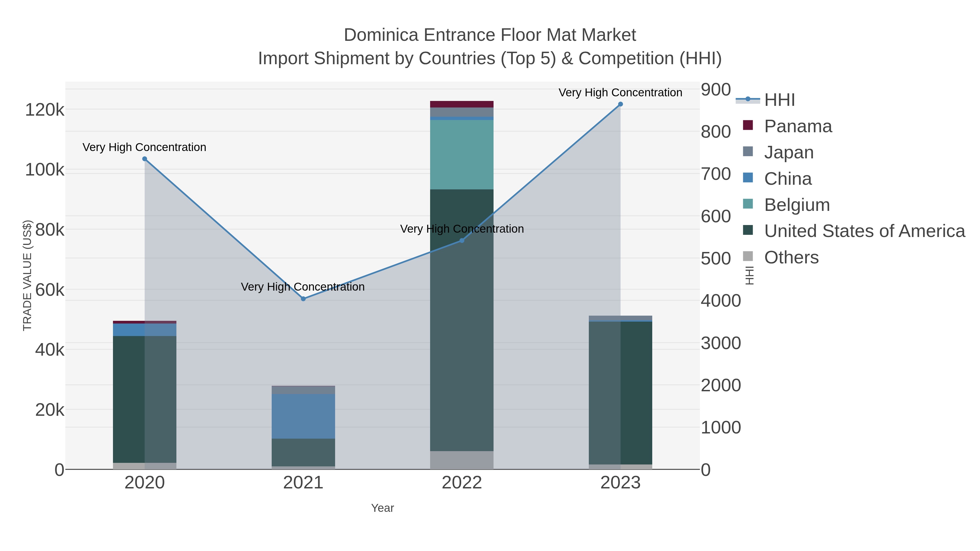Select the Panama segment atop 2022 bar
Image resolution: width=980 pixels, height=551 pixels.
(462, 104)
